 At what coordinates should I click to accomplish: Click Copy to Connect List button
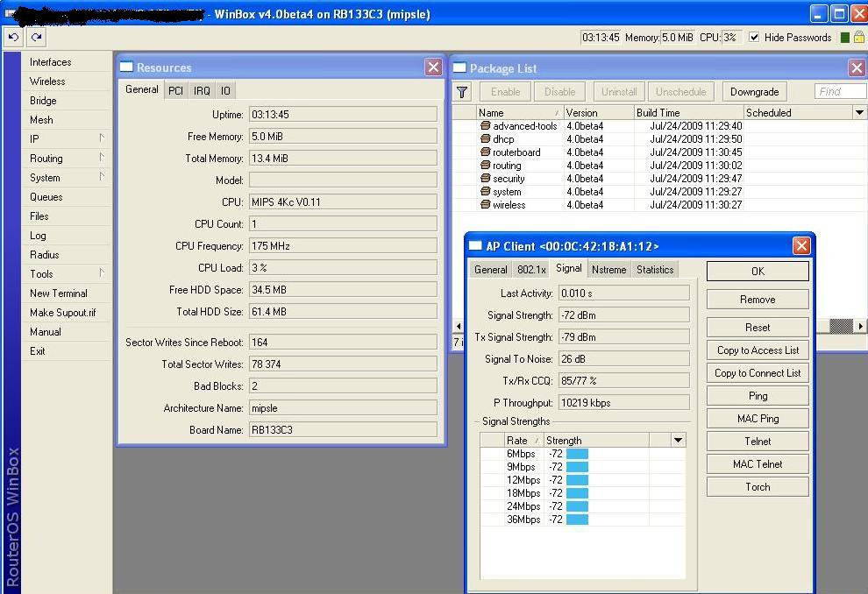point(758,372)
